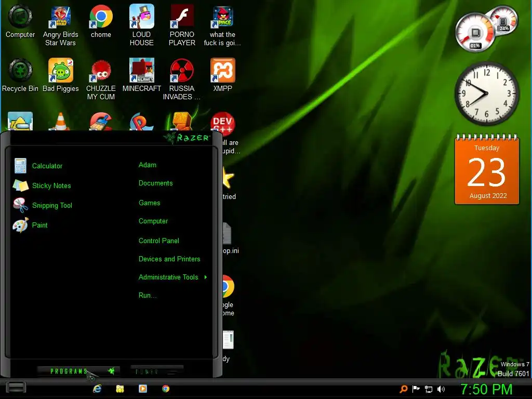Open Internet Explorer from the taskbar

pyautogui.click(x=97, y=389)
